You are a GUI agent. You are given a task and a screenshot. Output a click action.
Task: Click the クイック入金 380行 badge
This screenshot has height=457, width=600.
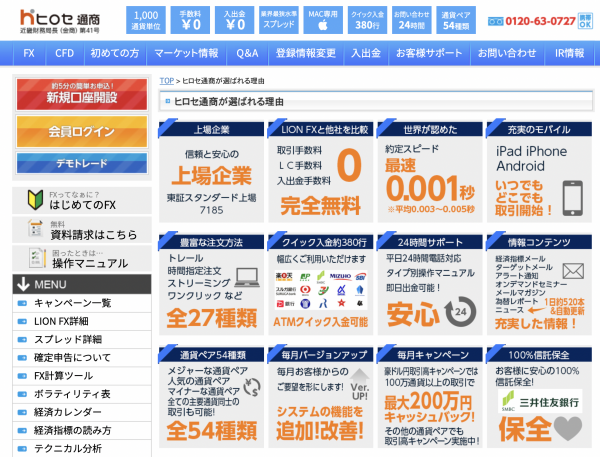(367, 20)
